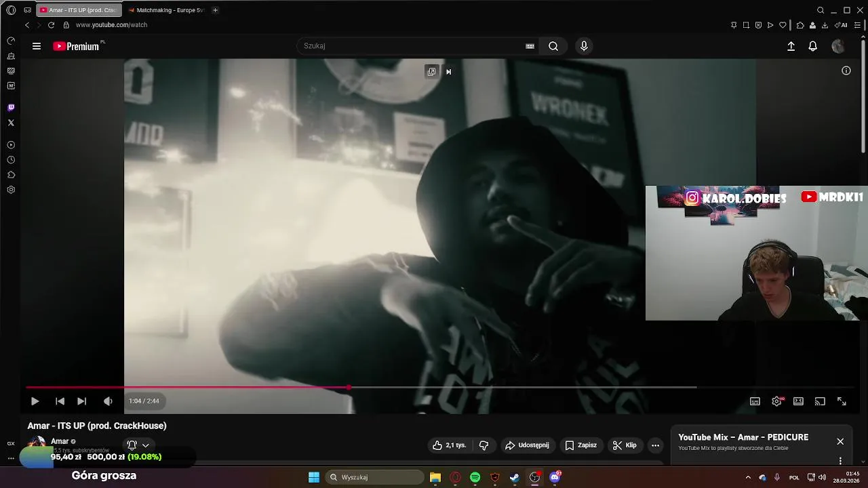Image resolution: width=868 pixels, height=488 pixels.
Task: Pop out the video with detach icon
Action: click(431, 72)
